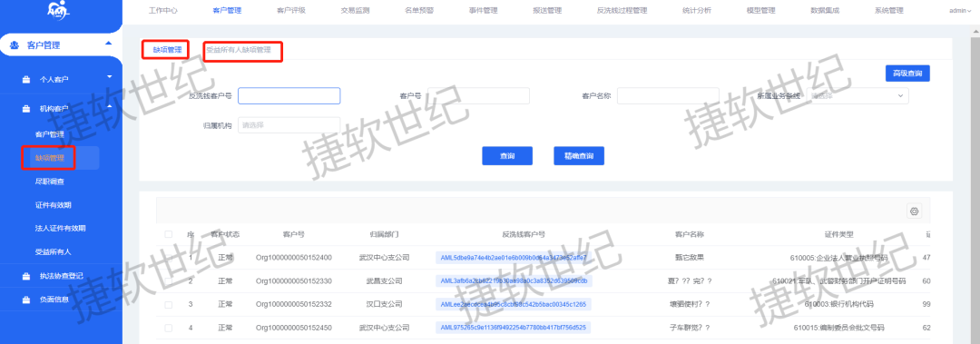Open 交易监测 in top navigation

tap(355, 11)
